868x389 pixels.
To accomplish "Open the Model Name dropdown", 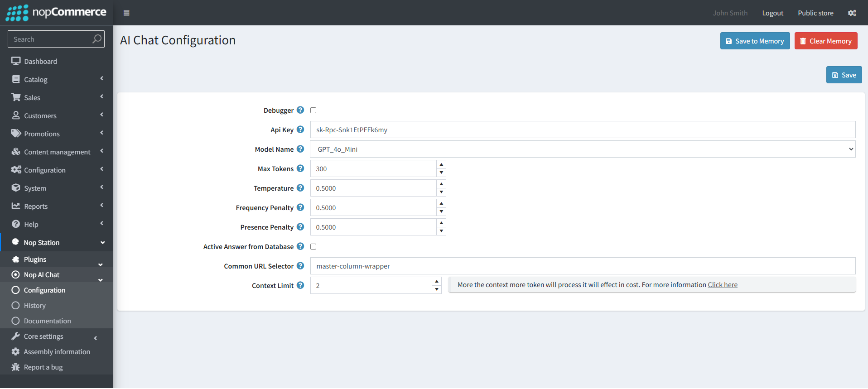I will point(583,149).
